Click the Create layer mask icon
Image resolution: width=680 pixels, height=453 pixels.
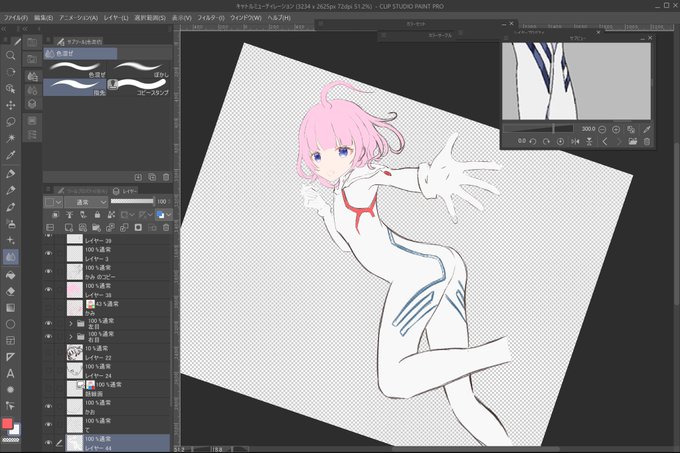pyautogui.click(x=138, y=228)
